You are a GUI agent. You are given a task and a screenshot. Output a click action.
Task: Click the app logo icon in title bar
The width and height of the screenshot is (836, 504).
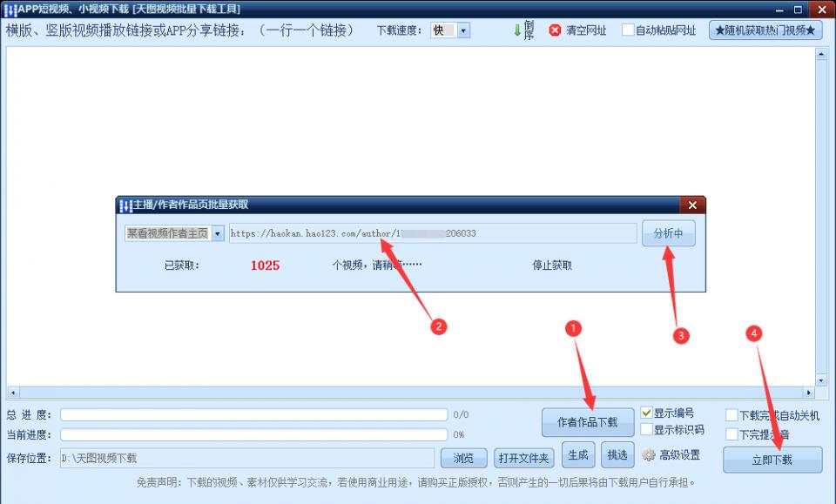[x=10, y=10]
